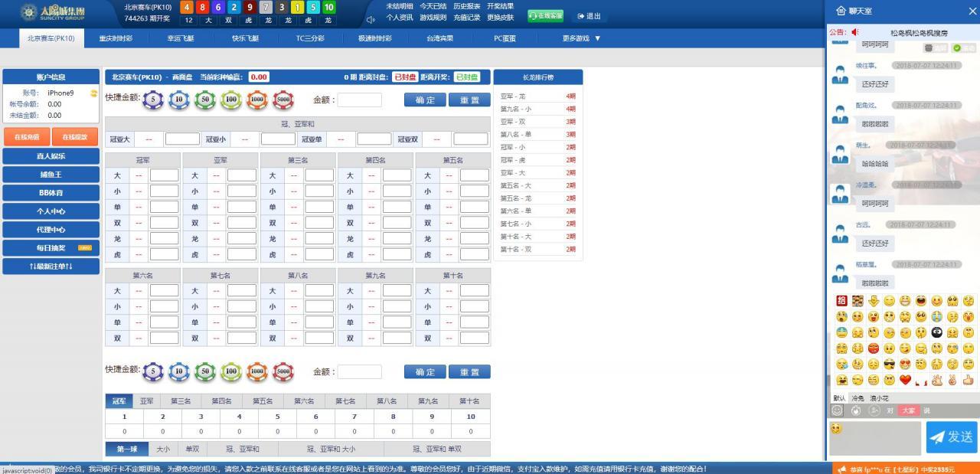Toggle the smiley emoji panel button
This screenshot has height=474, width=980.
(838, 411)
